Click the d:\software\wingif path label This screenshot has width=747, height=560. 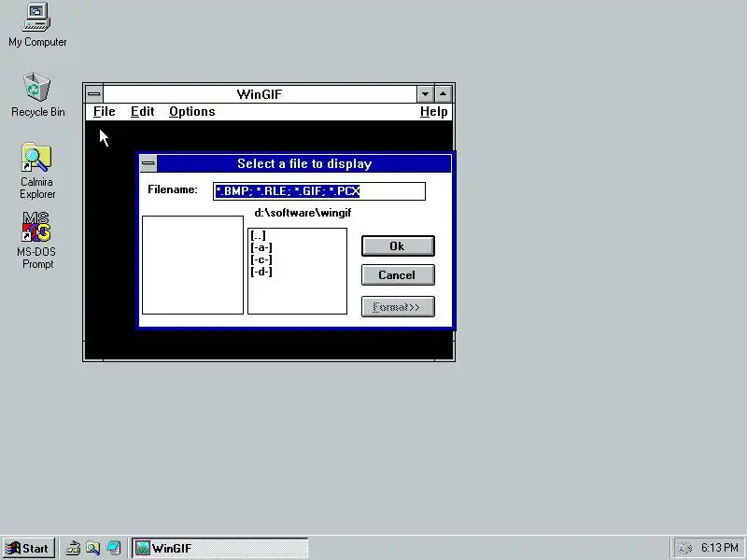click(x=303, y=213)
